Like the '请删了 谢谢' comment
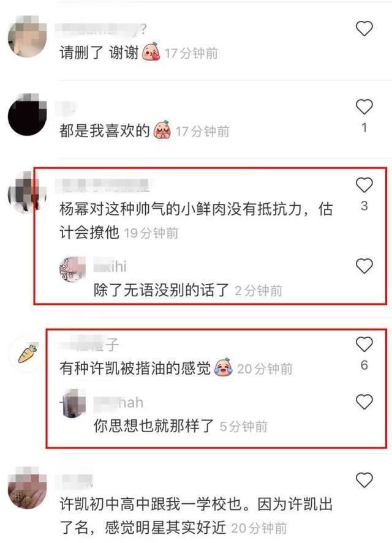 pos(364,28)
